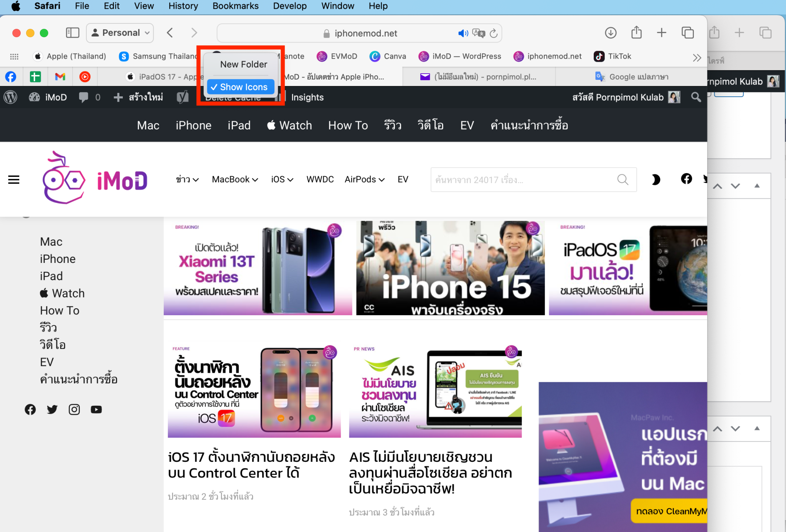Open the iMoD site hamburger menu
This screenshot has width=786, height=532.
[14, 179]
